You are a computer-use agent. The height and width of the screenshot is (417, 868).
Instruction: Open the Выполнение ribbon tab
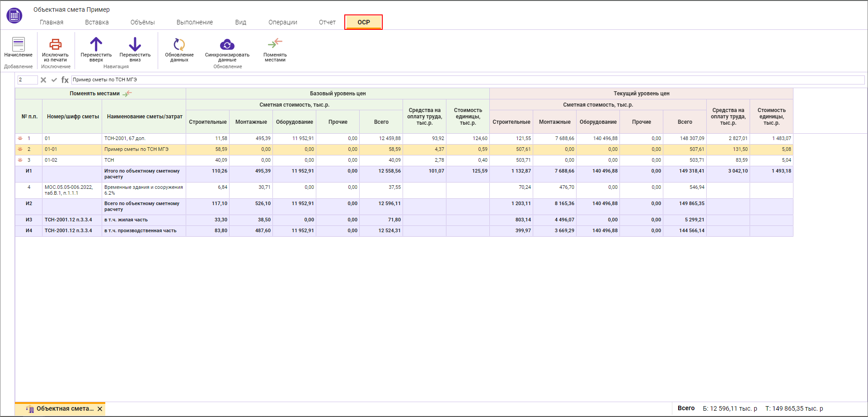pos(195,22)
